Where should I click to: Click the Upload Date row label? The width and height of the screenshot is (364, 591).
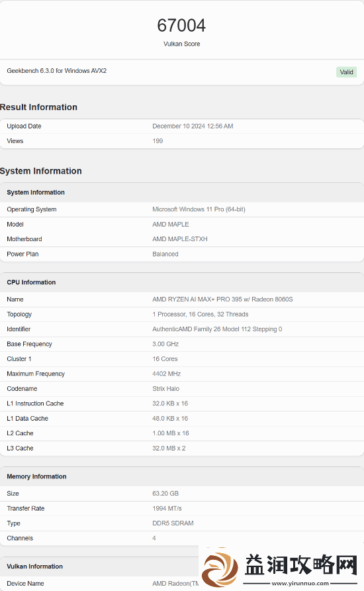24,127
